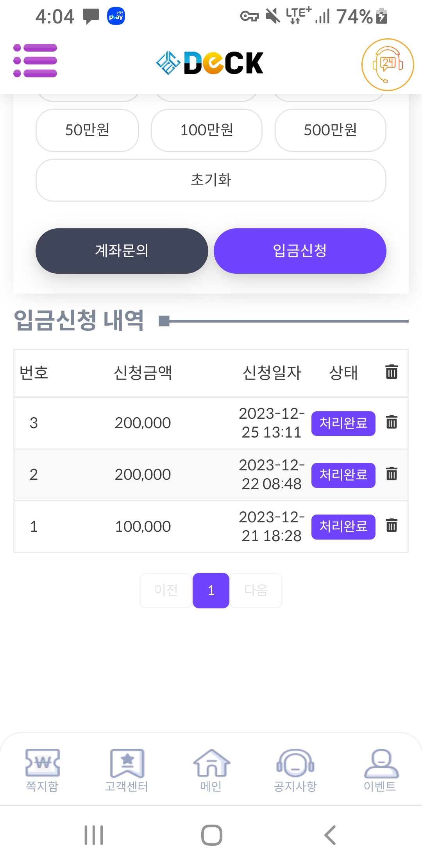Screen dimensions: 422x868
Task: Tap the DECK logo
Action: [210, 63]
